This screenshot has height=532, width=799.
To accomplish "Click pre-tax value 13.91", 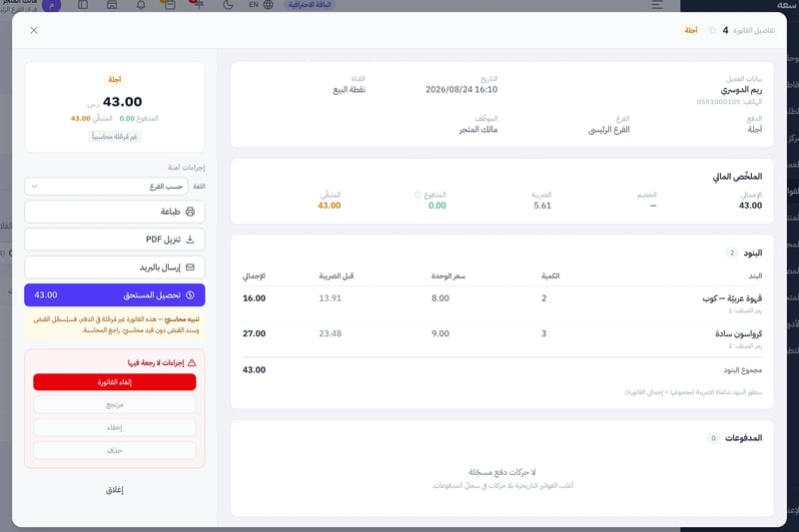I will click(331, 298).
